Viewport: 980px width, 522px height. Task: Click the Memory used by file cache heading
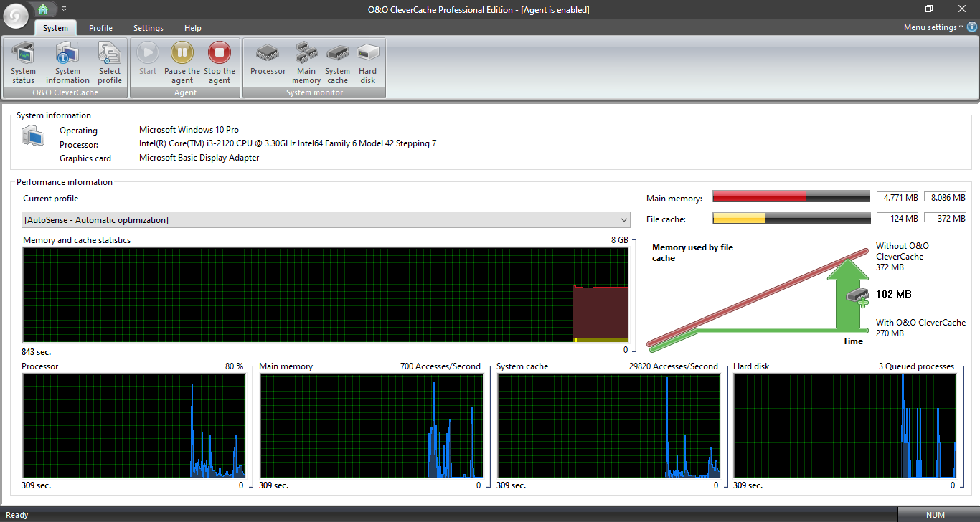tap(692, 252)
